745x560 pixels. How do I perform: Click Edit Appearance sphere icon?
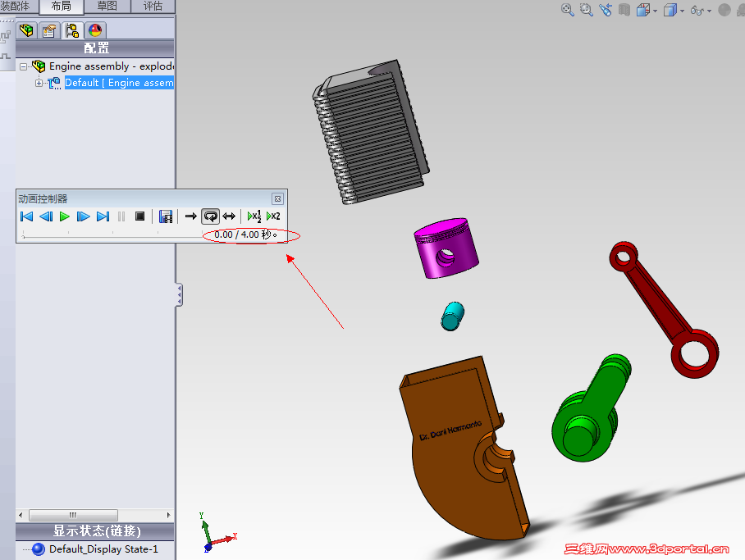click(x=724, y=10)
